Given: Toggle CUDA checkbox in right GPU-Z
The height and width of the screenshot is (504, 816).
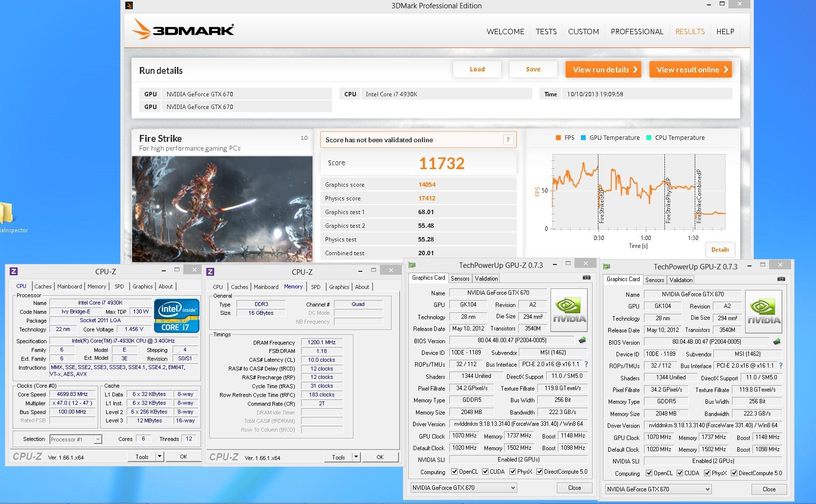Looking at the screenshot, I should [680, 473].
